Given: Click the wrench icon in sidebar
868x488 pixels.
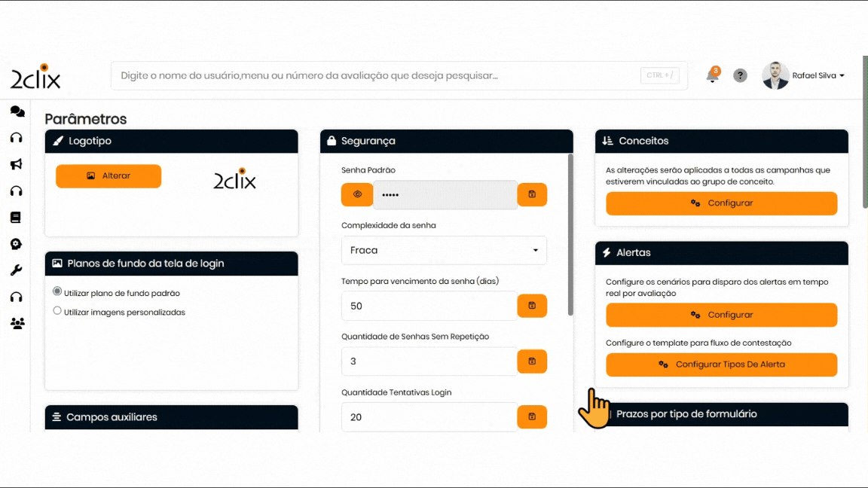Looking at the screenshot, I should pos(17,270).
